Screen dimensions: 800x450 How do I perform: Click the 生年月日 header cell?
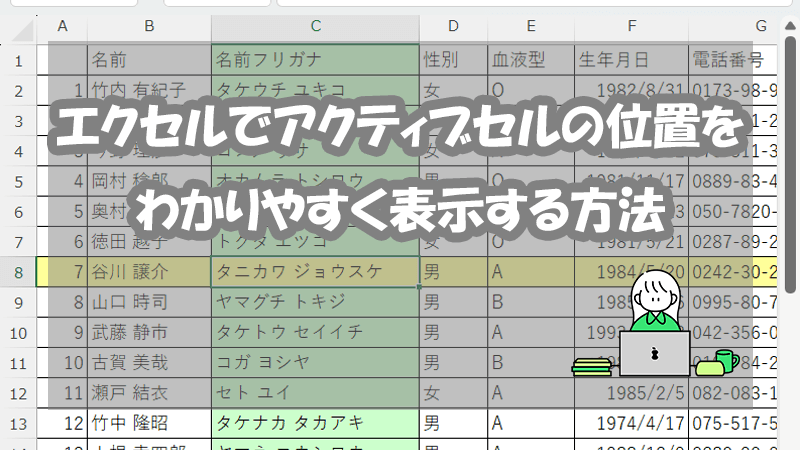[631, 59]
